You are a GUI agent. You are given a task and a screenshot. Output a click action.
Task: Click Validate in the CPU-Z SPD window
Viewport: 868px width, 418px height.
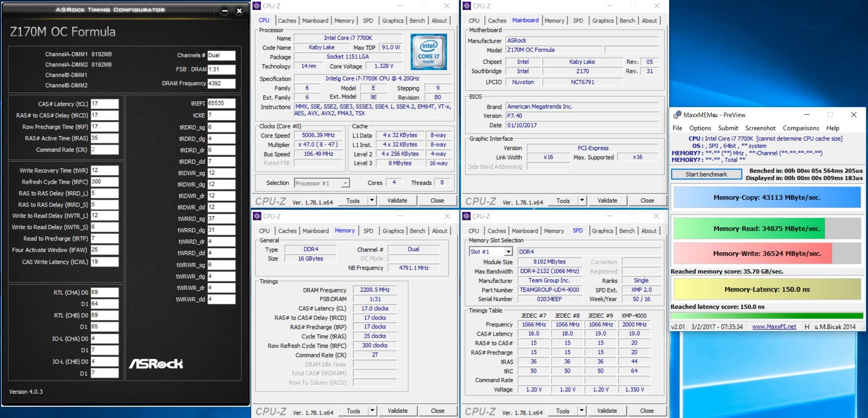click(x=607, y=411)
